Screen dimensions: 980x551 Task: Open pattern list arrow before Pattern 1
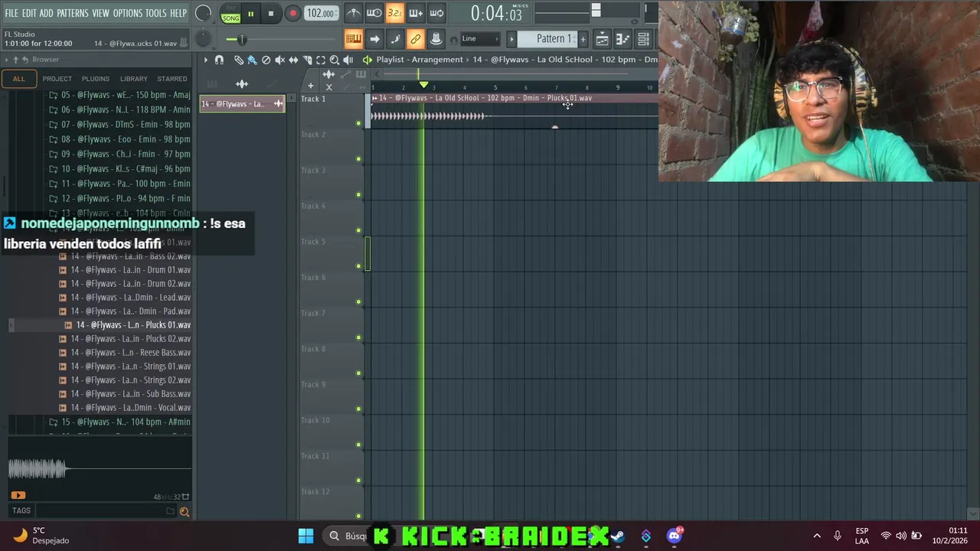pyautogui.click(x=511, y=39)
